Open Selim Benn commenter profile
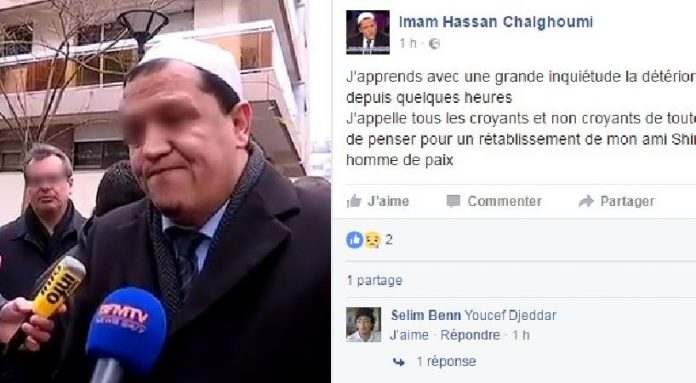This screenshot has width=696, height=383. tap(426, 316)
